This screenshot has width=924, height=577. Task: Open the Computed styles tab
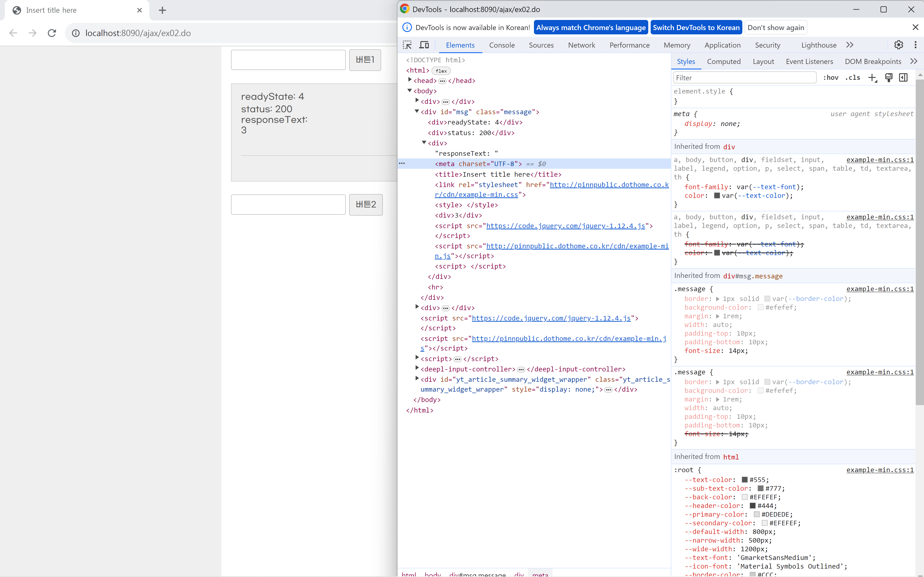724,62
